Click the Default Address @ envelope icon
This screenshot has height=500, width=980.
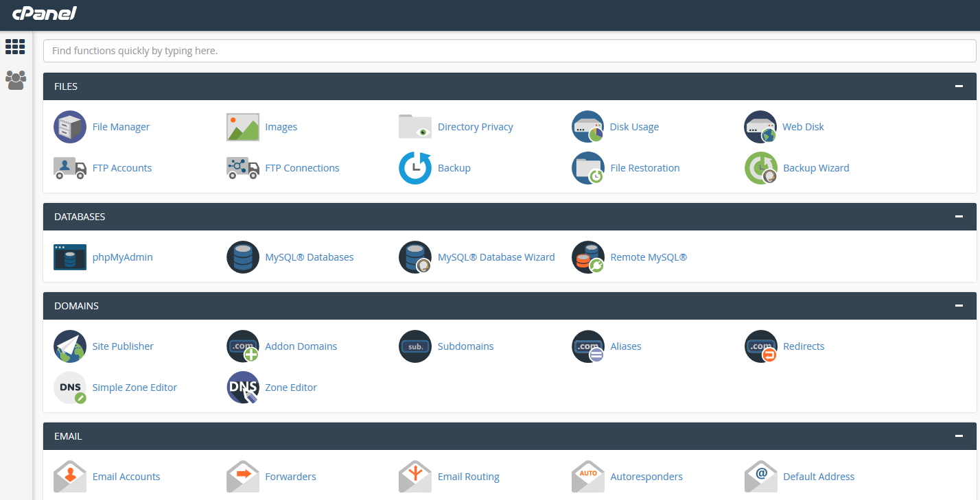(x=760, y=477)
